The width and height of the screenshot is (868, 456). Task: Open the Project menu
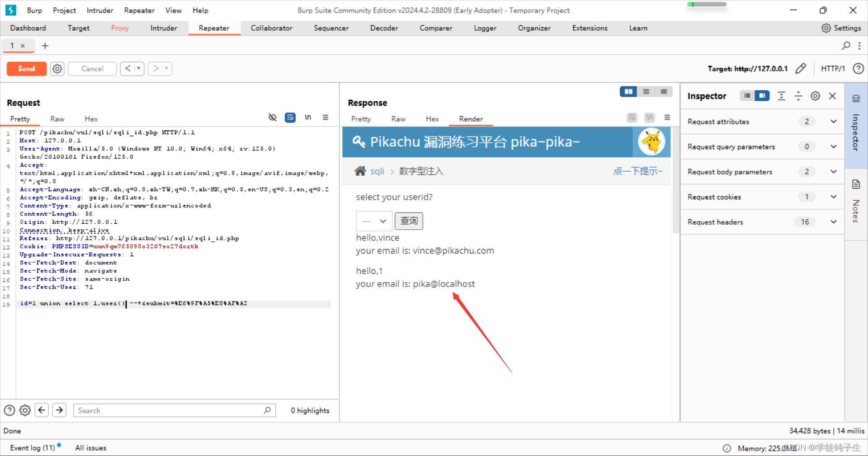64,10
